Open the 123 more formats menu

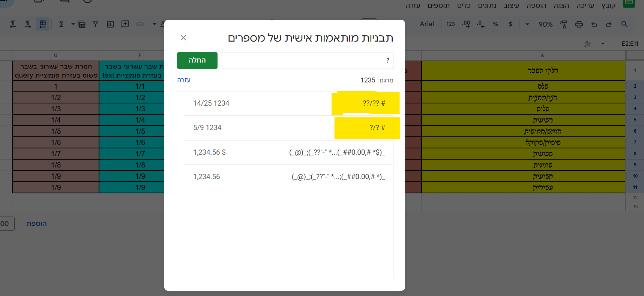point(450,24)
